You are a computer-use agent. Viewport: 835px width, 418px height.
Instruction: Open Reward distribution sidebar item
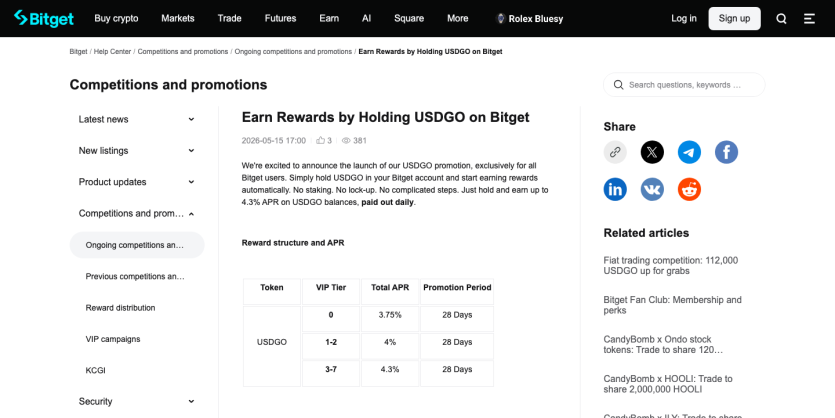120,308
